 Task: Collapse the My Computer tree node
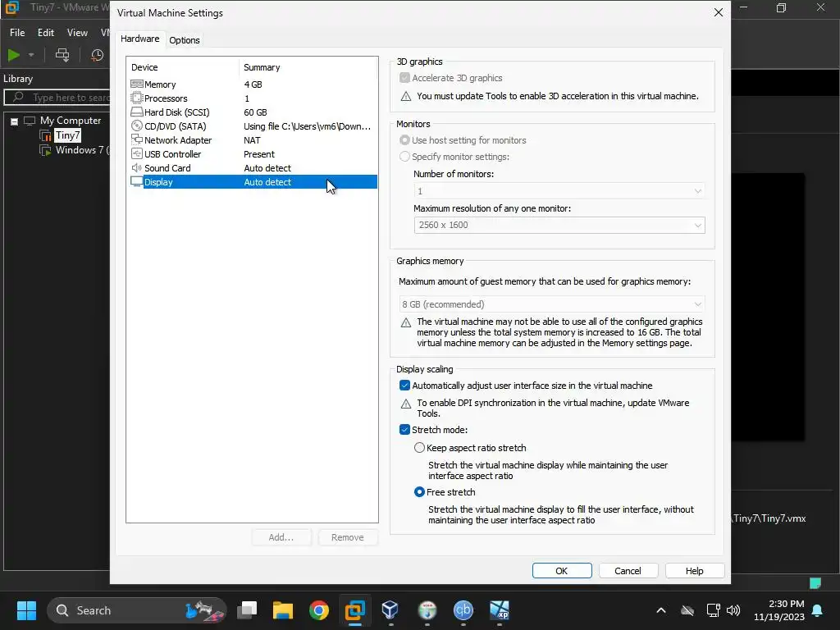15,121
